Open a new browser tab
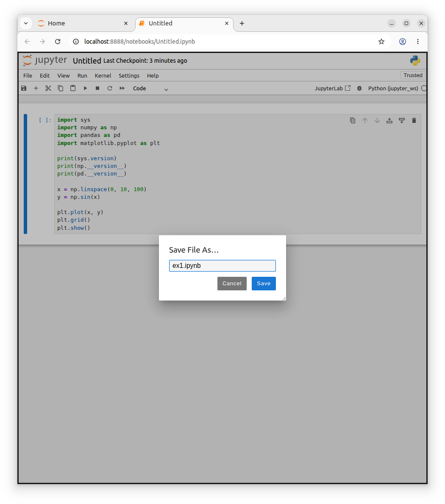The image size is (445, 504). coord(242,23)
